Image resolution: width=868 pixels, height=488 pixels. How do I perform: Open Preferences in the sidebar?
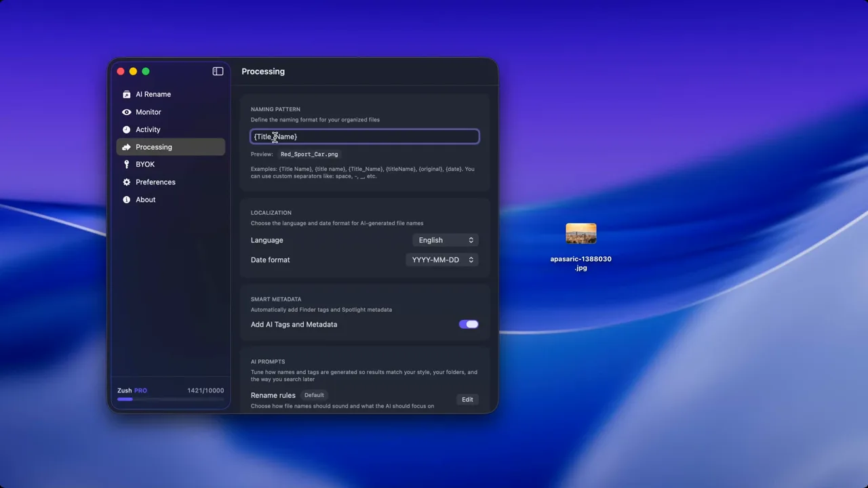[x=170, y=182]
